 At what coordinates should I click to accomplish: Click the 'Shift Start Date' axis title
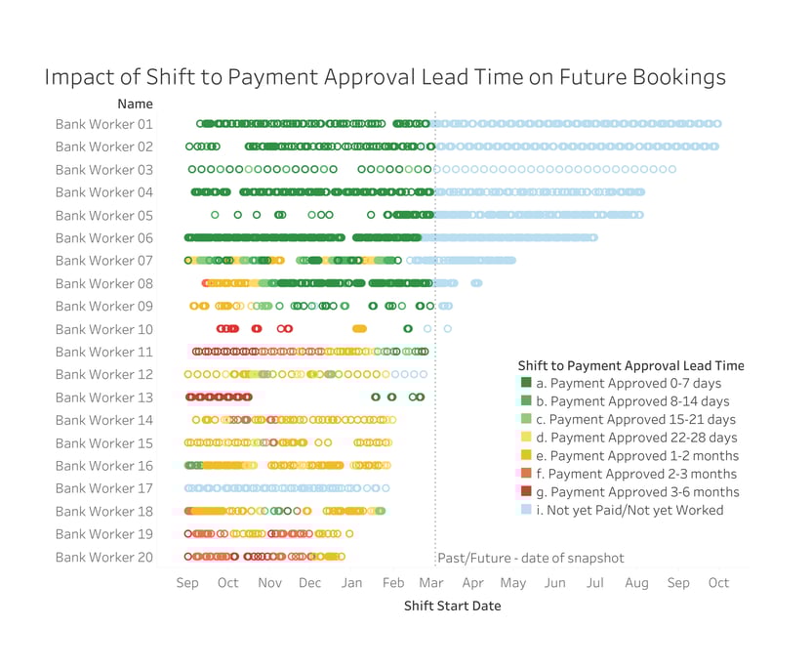(x=453, y=606)
